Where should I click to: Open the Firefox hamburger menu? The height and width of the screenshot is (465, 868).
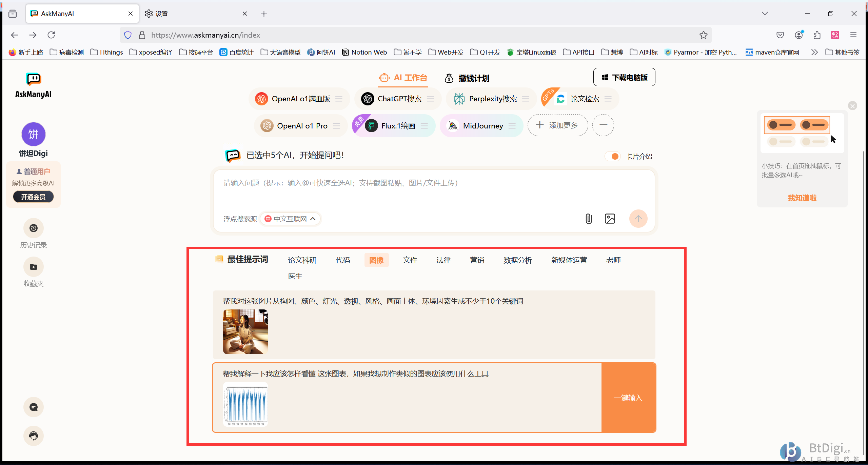[853, 35]
